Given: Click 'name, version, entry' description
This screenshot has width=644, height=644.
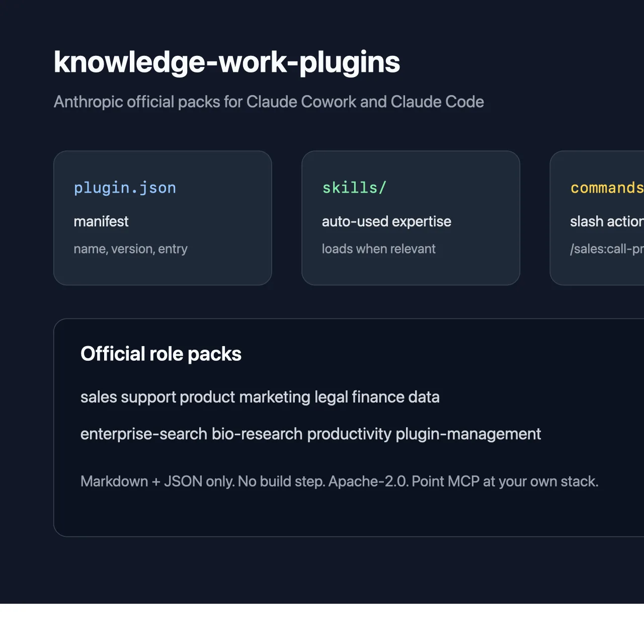Looking at the screenshot, I should click(x=130, y=249).
